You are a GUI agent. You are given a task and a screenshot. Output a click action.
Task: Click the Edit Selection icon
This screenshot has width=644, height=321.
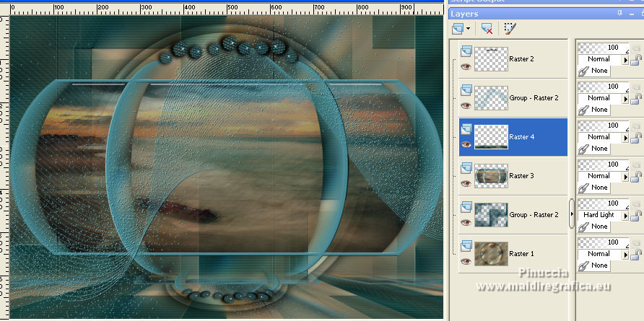tap(510, 28)
